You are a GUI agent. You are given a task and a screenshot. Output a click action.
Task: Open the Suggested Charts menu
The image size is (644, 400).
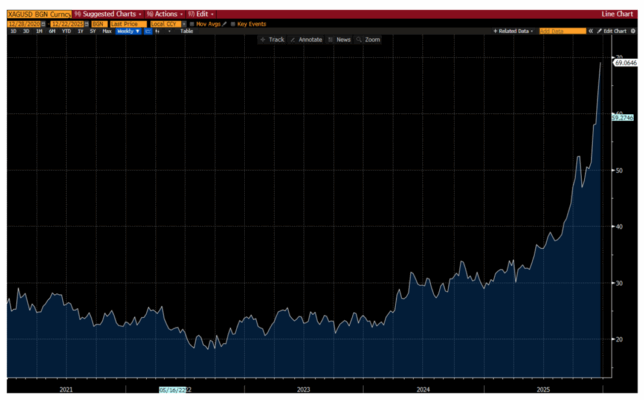(x=103, y=15)
